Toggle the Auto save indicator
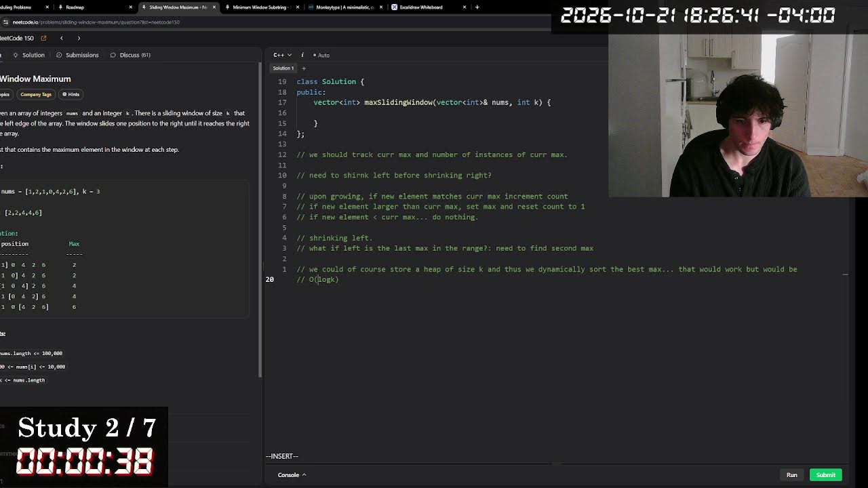The height and width of the screenshot is (488, 868). click(x=321, y=55)
